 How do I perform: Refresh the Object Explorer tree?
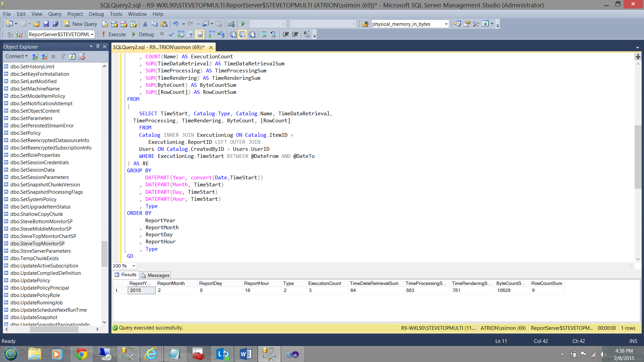72,56
